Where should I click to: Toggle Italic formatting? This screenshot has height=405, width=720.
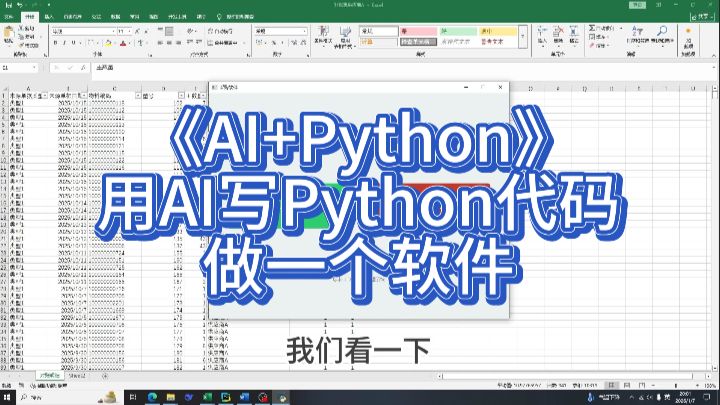point(64,43)
